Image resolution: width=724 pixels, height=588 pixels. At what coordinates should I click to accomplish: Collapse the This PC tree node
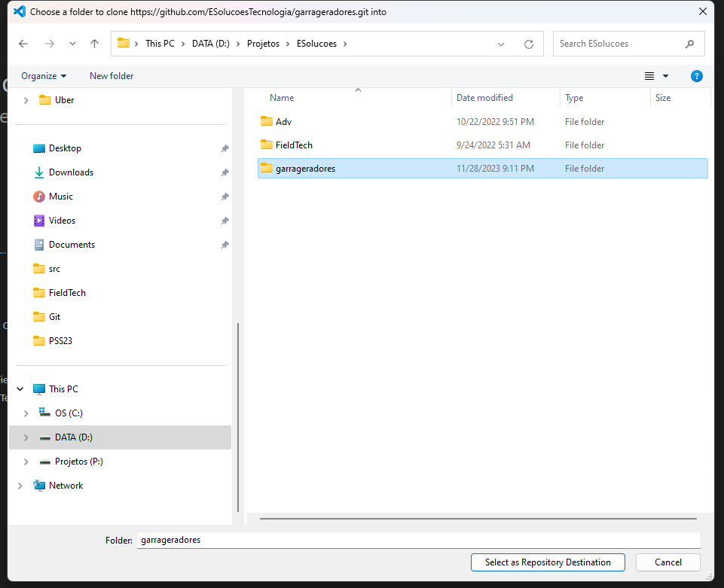(x=20, y=389)
